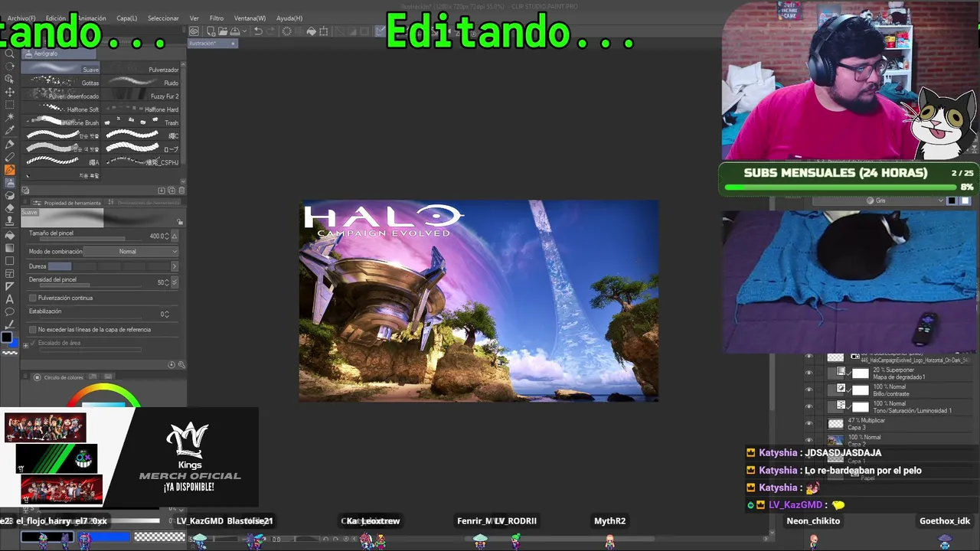Open the Gris color dropdown
This screenshot has height=551, width=980.
(880, 201)
